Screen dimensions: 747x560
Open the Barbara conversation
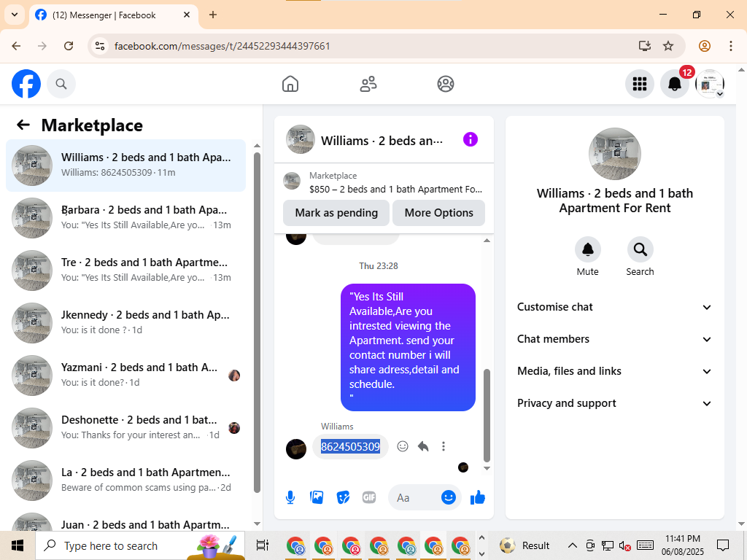click(125, 217)
